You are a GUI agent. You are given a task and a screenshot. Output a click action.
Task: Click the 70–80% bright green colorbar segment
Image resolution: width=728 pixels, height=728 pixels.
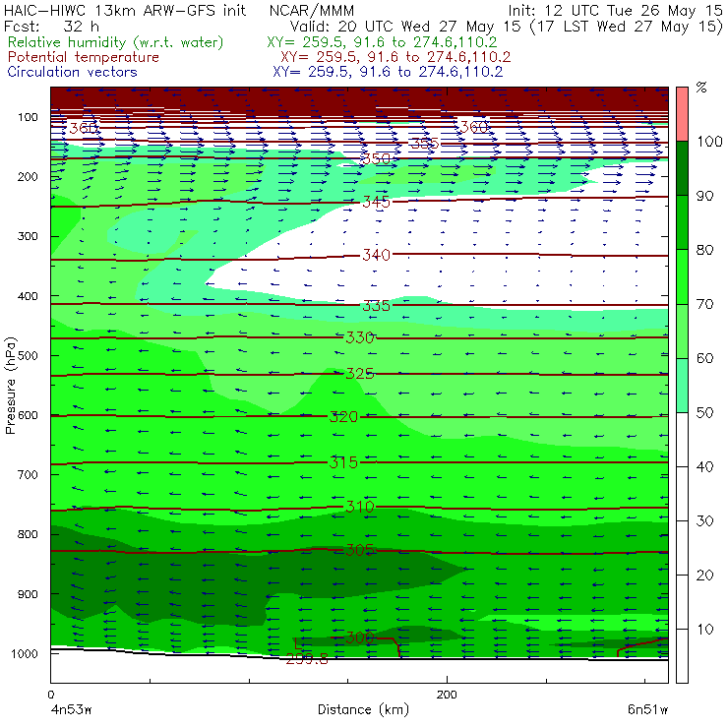click(x=682, y=276)
